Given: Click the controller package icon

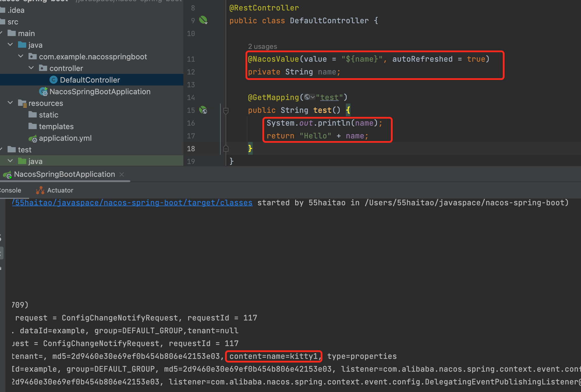Looking at the screenshot, I should pos(43,68).
